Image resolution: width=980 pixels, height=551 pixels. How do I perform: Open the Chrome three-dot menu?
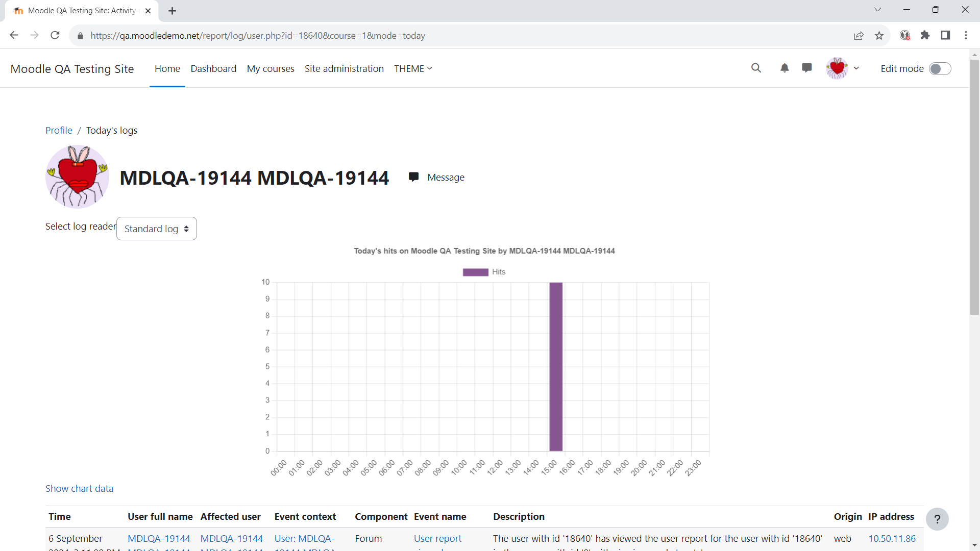click(966, 35)
